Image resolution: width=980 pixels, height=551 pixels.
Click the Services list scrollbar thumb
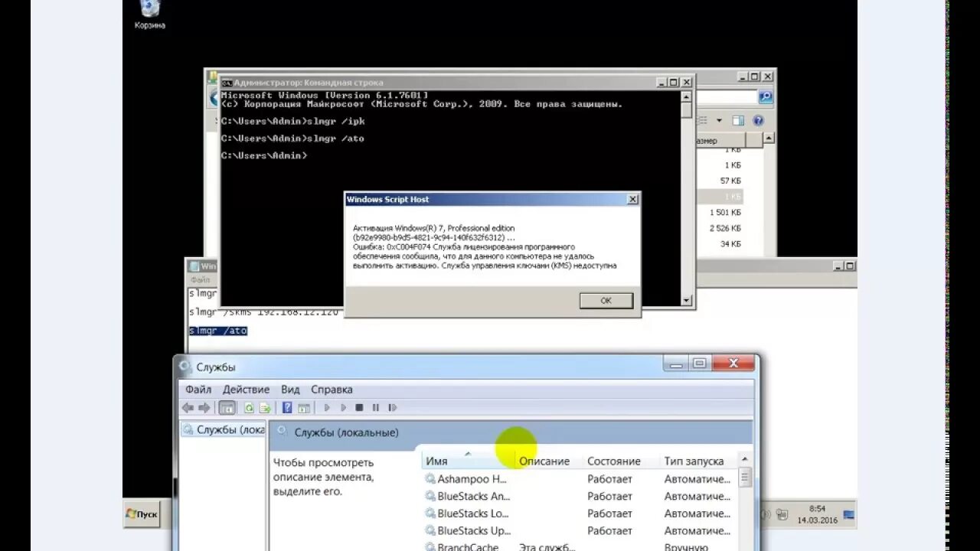(x=745, y=478)
